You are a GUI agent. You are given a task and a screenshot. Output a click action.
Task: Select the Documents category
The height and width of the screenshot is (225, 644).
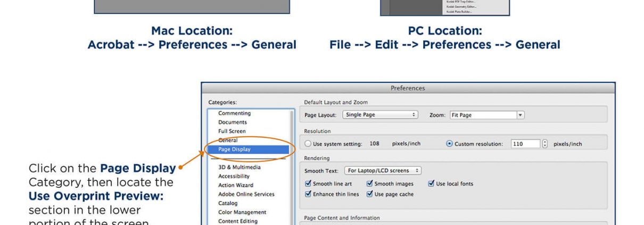[x=233, y=122]
